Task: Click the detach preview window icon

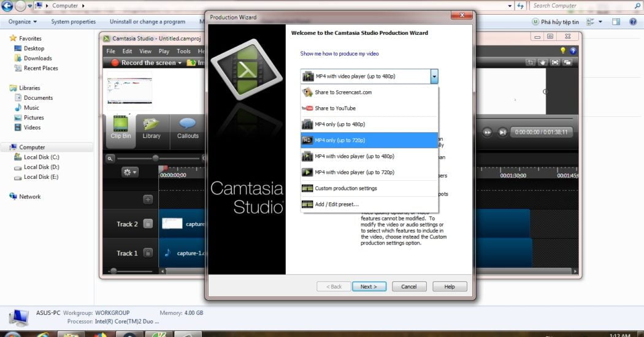Action: click(567, 62)
